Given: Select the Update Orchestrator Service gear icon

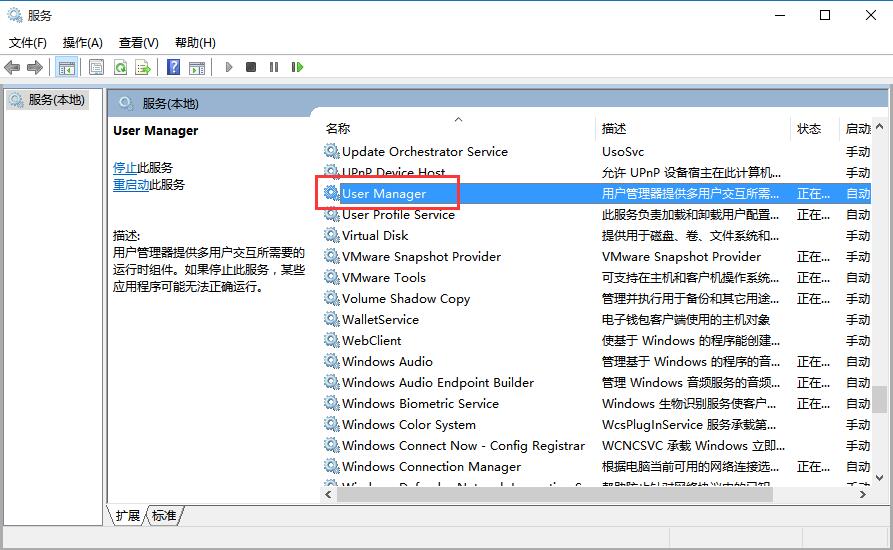Looking at the screenshot, I should click(331, 151).
